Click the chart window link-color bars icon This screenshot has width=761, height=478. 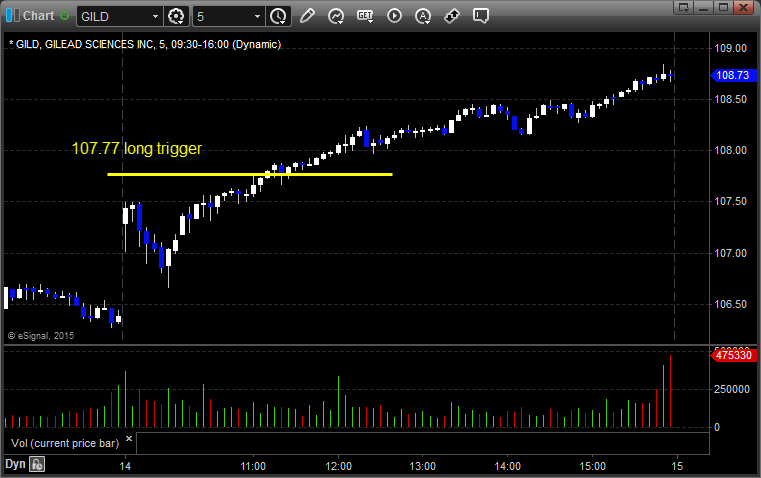pos(13,16)
